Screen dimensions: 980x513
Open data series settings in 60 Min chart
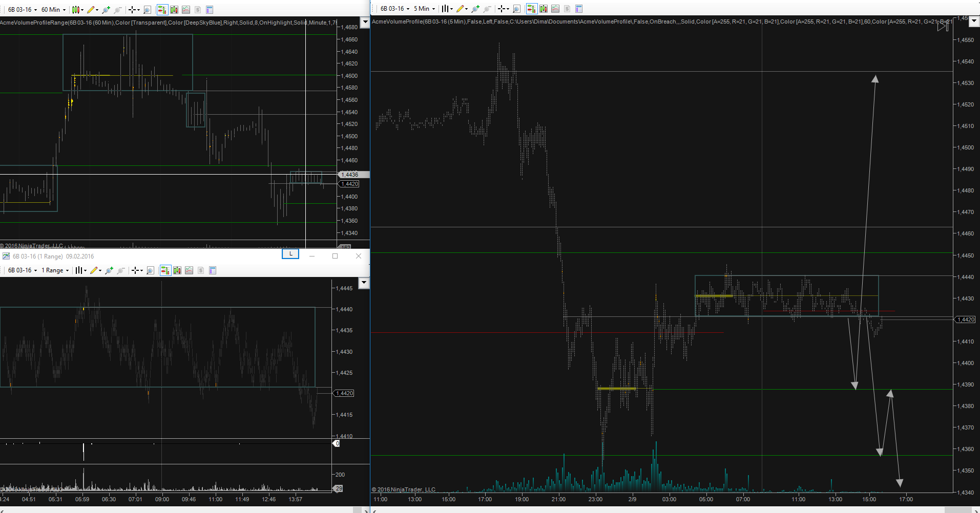point(174,10)
